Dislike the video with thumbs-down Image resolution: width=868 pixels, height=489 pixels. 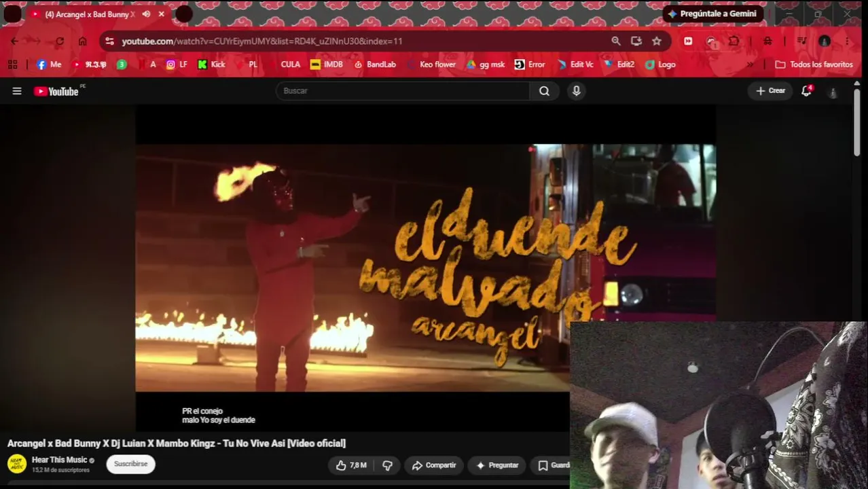click(387, 465)
